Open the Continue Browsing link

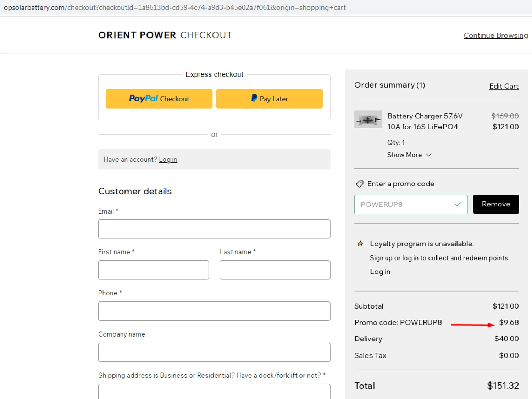pyautogui.click(x=495, y=35)
